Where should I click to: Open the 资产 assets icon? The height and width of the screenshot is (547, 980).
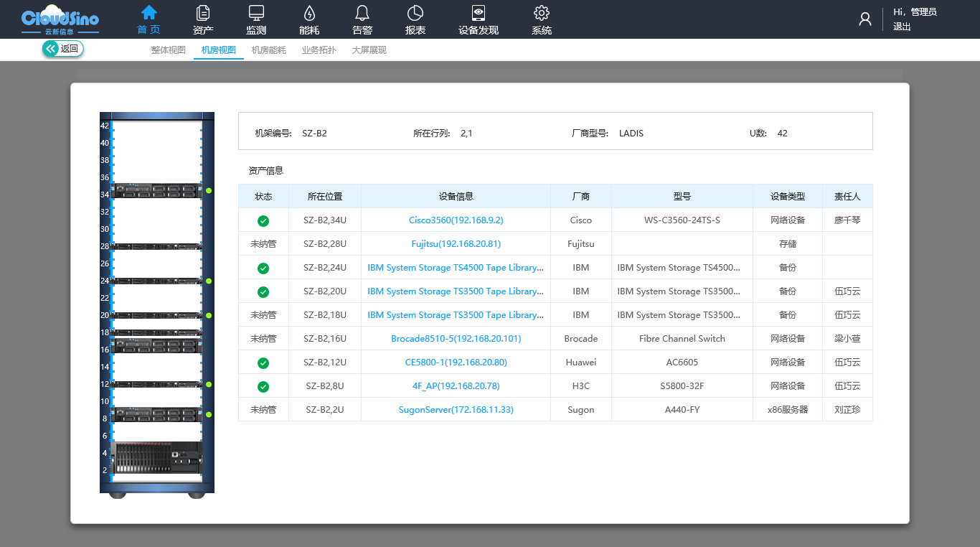[x=203, y=13]
